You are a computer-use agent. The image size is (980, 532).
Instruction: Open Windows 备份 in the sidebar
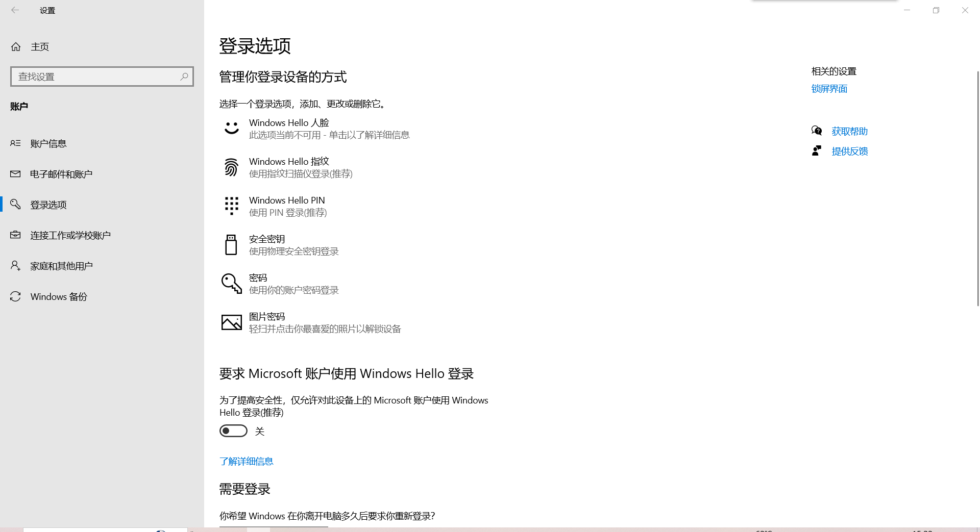(x=102, y=296)
